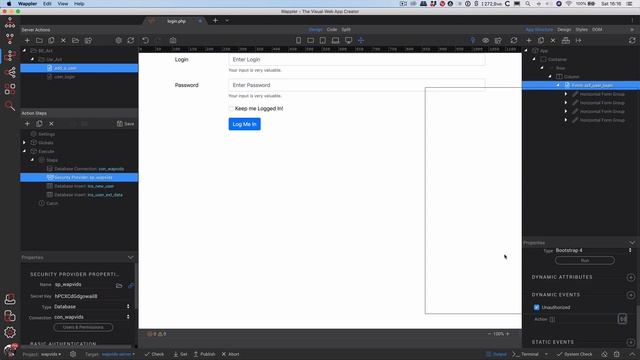Delete element in App Structure panel
Screen dimensions: 640x360
pyautogui.click(x=553, y=40)
